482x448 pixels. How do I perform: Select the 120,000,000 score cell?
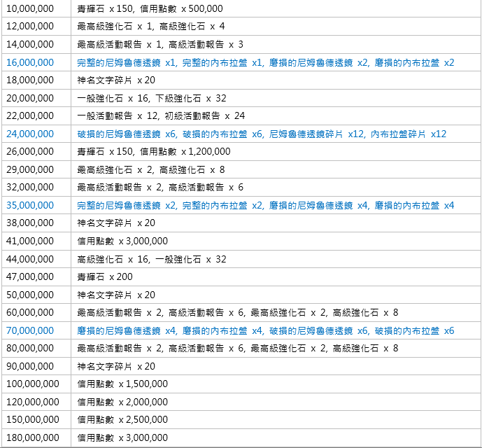[32, 402]
